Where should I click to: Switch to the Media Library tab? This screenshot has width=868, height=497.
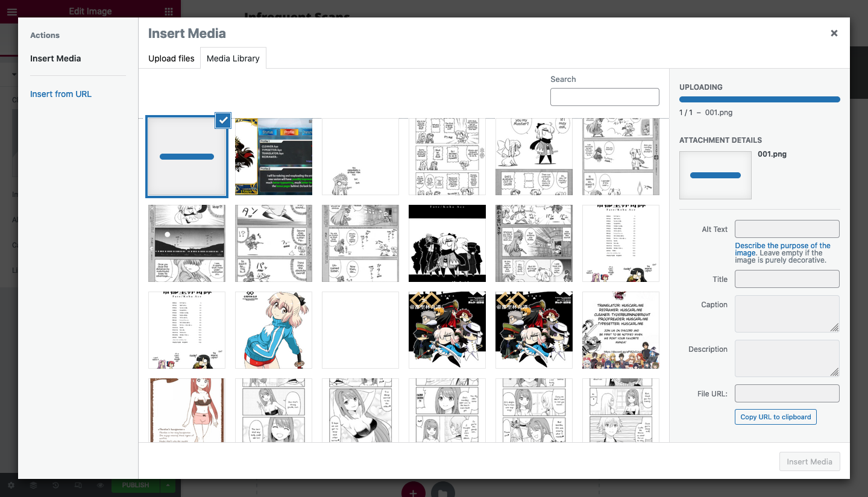click(x=233, y=58)
